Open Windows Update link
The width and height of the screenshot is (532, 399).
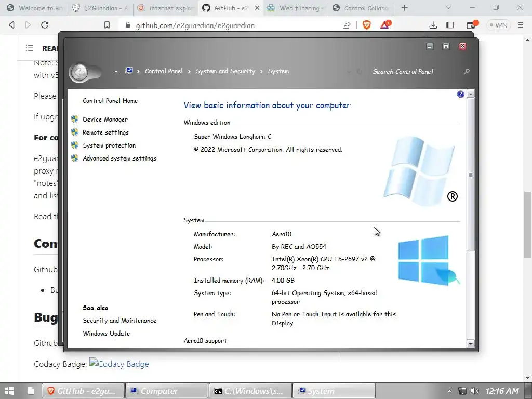pos(106,334)
